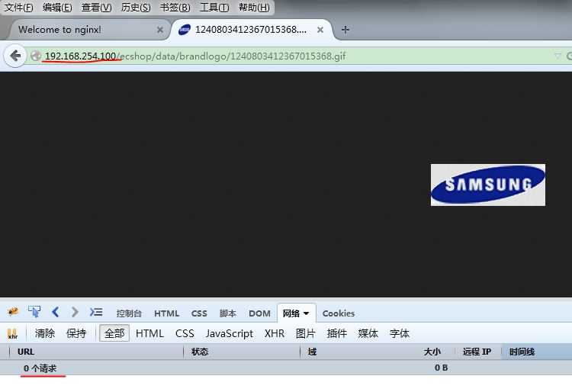The image size is (572, 392).
Task: Switch to the Firebug HTML panel
Action: click(x=166, y=313)
